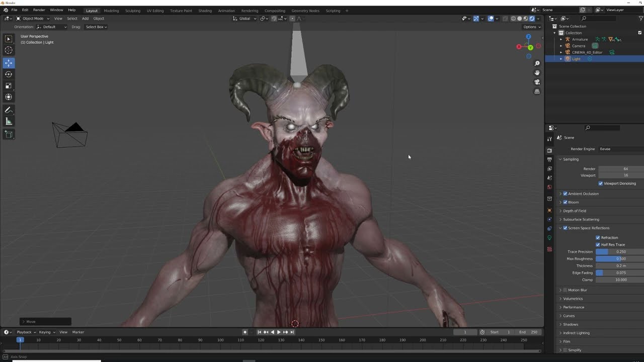Image resolution: width=644 pixels, height=362 pixels.
Task: Switch to the Shading workspace tab
Action: pyautogui.click(x=205, y=11)
